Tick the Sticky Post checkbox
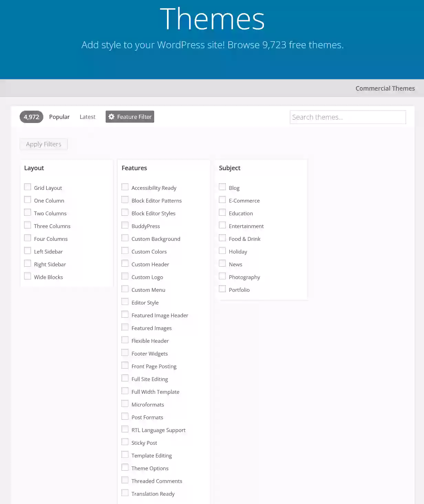Screen dimensions: 424x504 [x=125, y=442]
